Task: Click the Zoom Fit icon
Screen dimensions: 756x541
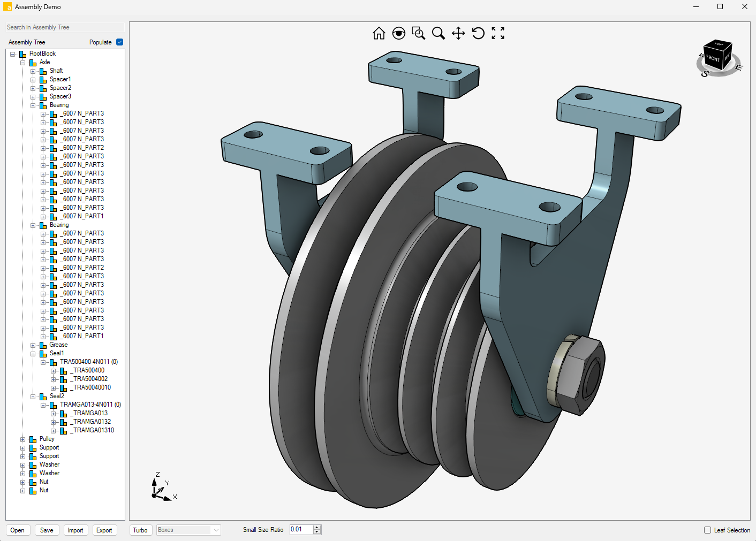Action: pos(498,33)
